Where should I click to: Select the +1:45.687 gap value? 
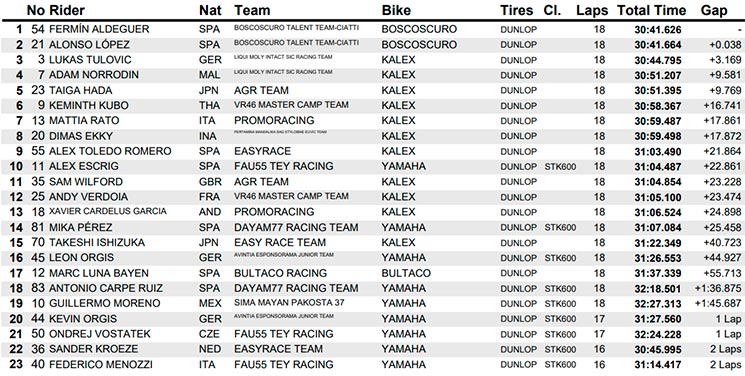[717, 303]
